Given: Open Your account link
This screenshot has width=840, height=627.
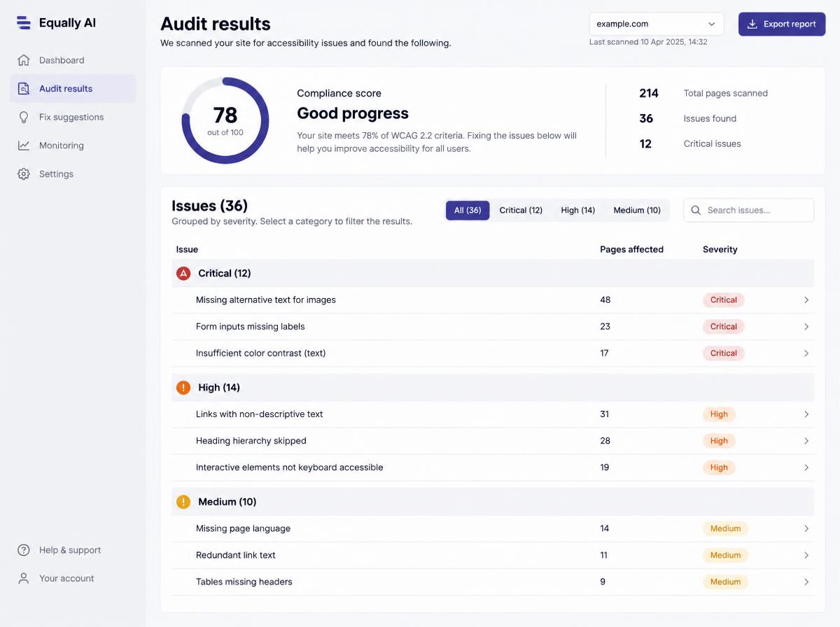Looking at the screenshot, I should [73, 579].
